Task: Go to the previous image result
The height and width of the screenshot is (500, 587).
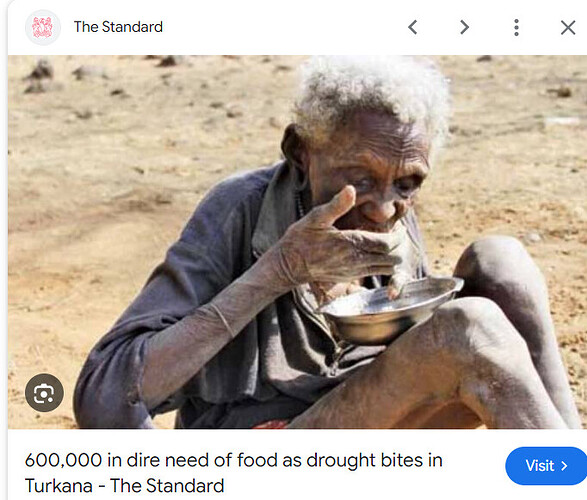Action: (413, 27)
